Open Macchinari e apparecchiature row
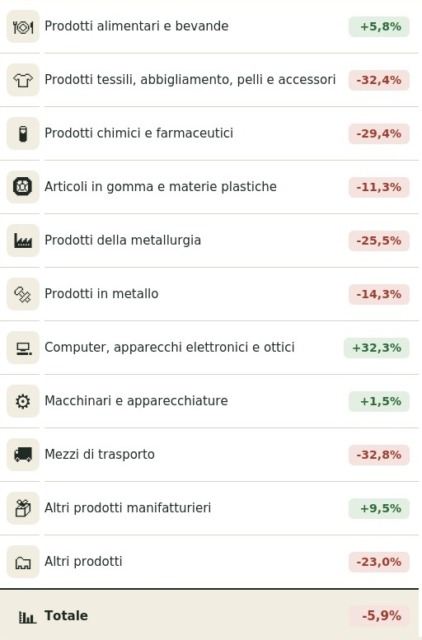Screen dimensions: 422x640 pyautogui.click(x=209, y=401)
